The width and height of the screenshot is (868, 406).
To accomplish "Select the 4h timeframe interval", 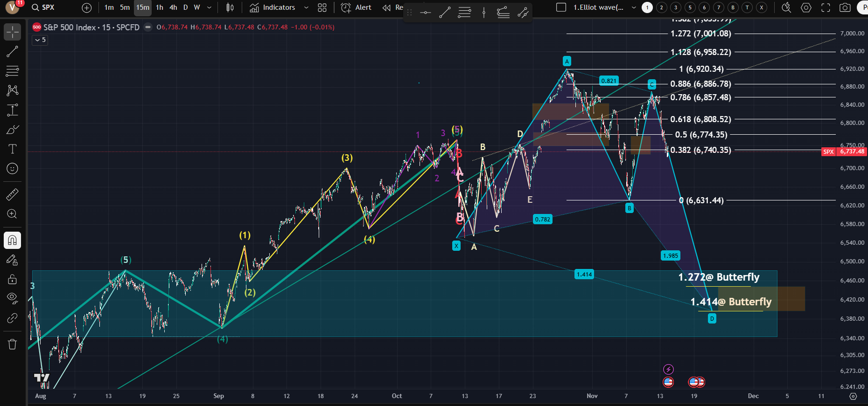I will (x=173, y=7).
